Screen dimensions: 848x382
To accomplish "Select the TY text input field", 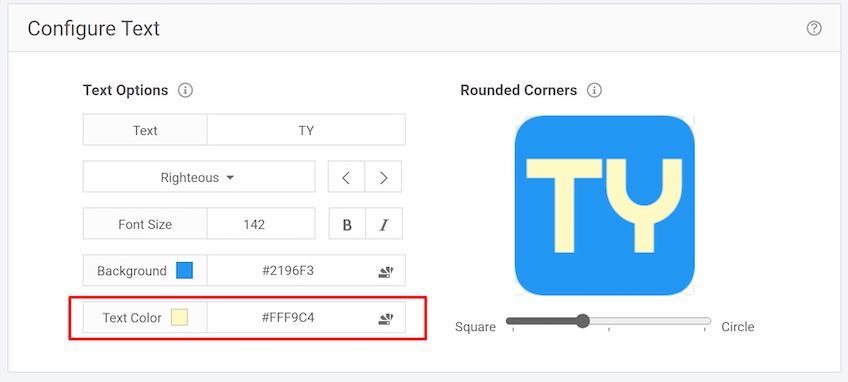I will (306, 130).
